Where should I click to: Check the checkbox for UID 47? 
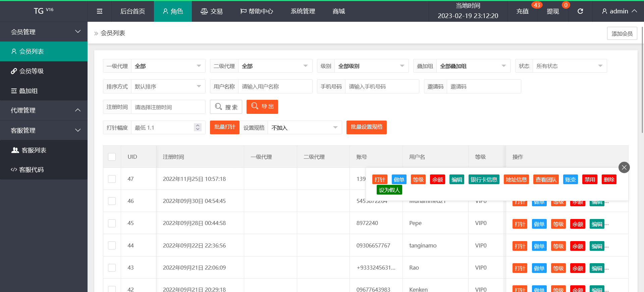pos(112,179)
